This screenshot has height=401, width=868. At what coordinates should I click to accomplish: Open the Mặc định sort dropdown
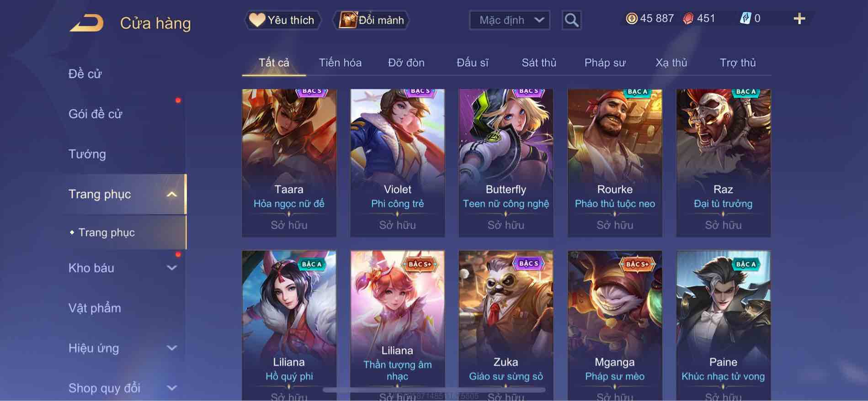510,20
